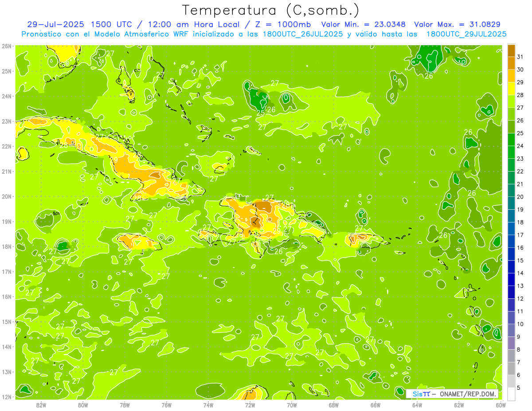Screen dimensions: 532x411
Task: Pick the brown legend swatch above 31
Action: [512, 51]
